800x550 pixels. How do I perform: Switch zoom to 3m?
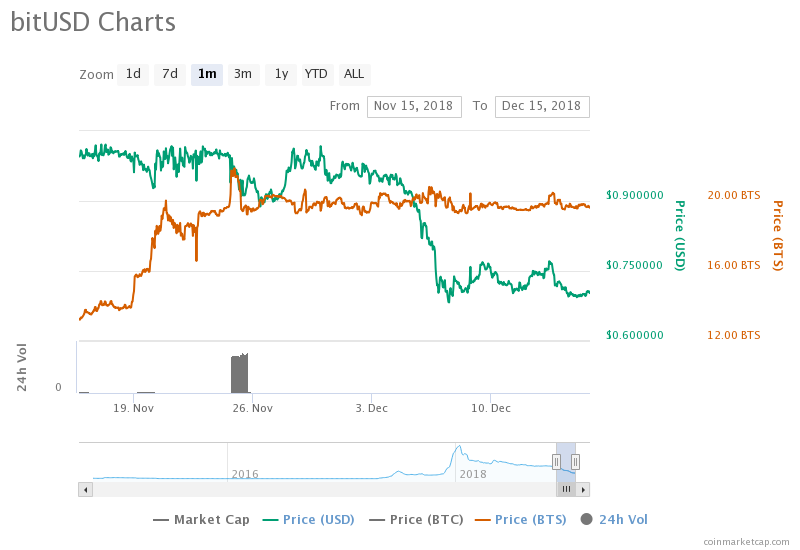click(x=242, y=74)
